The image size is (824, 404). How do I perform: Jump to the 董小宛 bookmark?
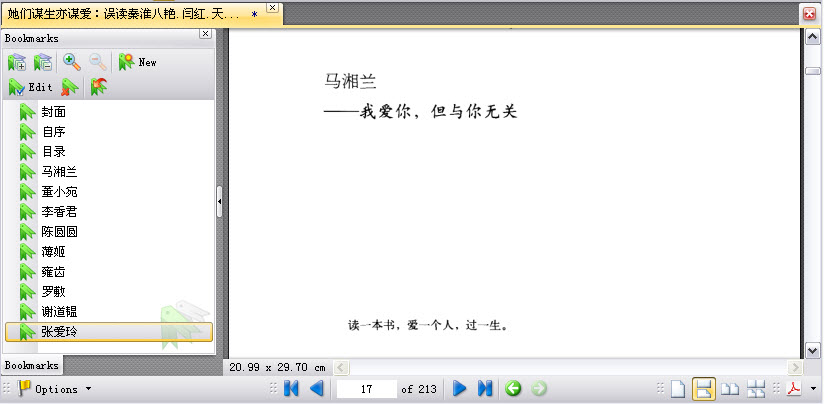tap(59, 192)
